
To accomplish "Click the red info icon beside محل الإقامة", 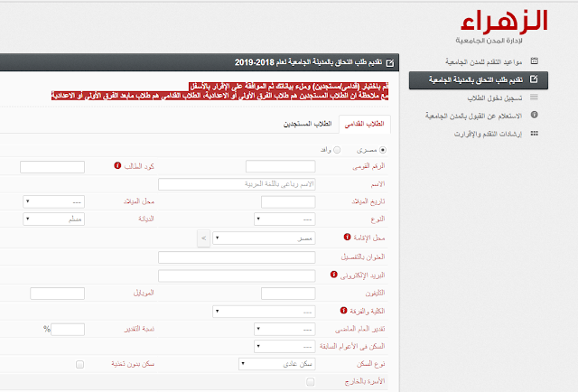I will click(347, 237).
